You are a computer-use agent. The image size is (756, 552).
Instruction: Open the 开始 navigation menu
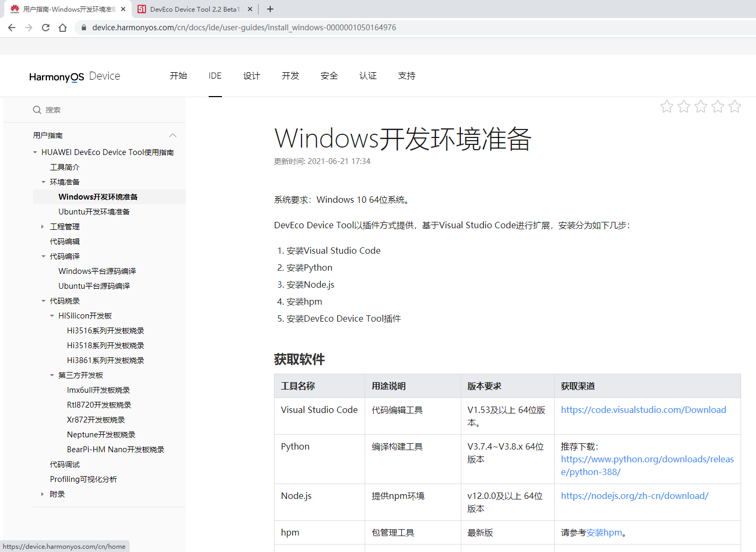pyautogui.click(x=178, y=76)
